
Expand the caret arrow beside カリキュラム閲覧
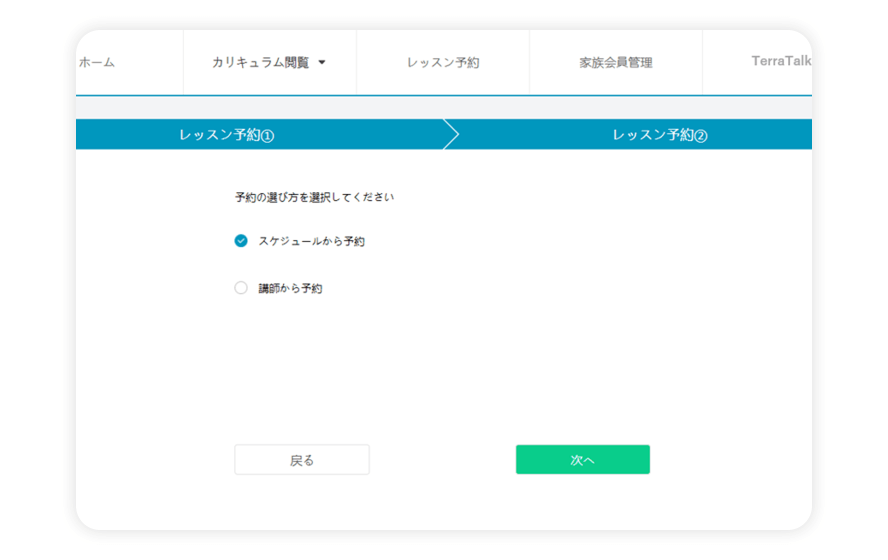[x=322, y=62]
